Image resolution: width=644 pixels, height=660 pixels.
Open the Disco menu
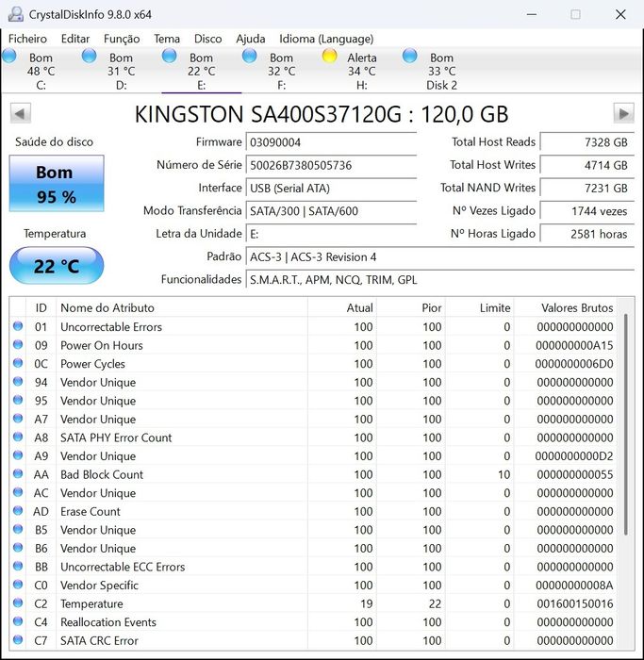click(208, 39)
